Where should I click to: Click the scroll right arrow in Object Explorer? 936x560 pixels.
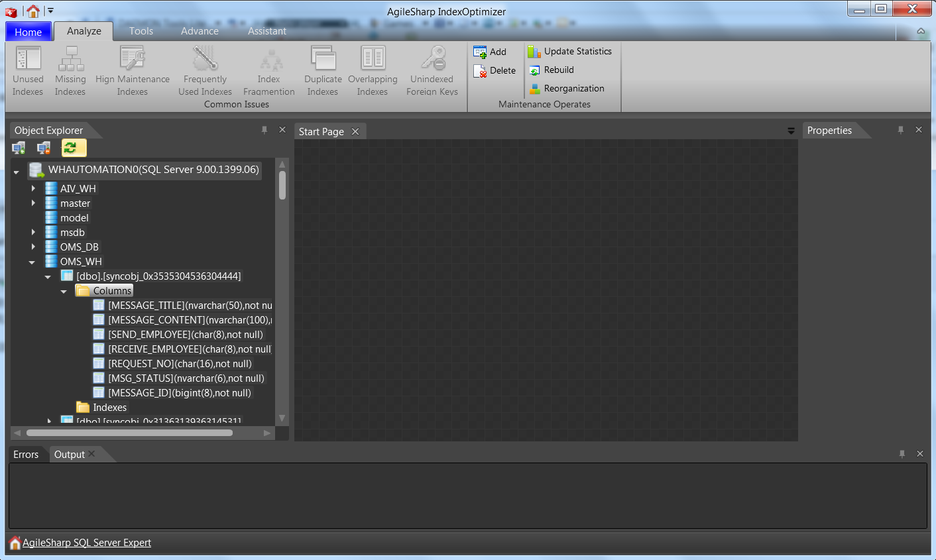pyautogui.click(x=268, y=433)
